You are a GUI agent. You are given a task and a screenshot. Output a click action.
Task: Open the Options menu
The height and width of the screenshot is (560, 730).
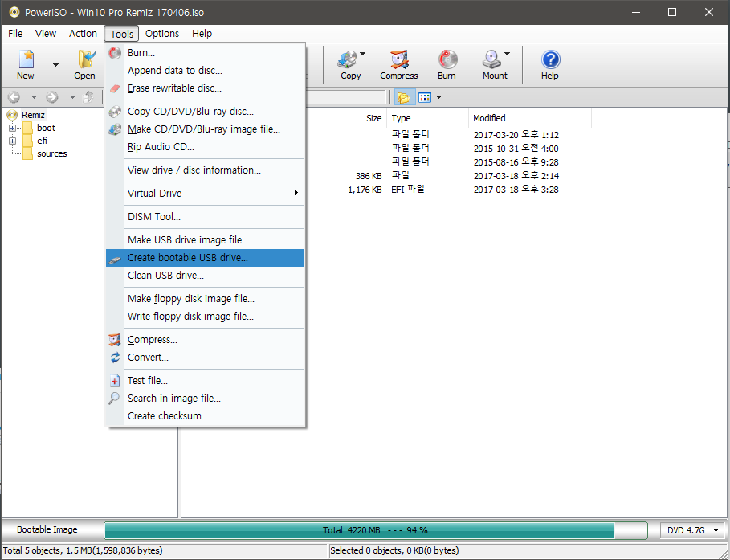pos(162,34)
